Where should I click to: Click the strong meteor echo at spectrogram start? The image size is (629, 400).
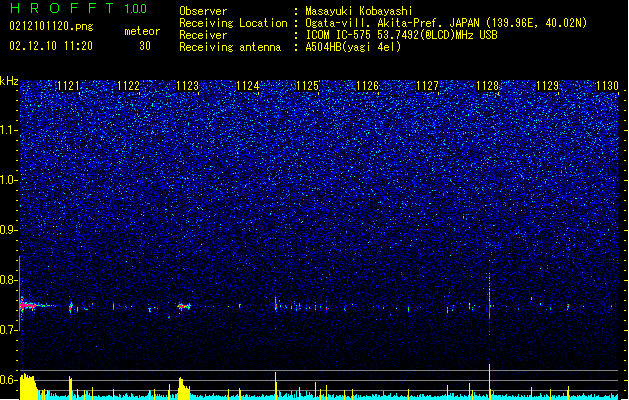tap(29, 306)
